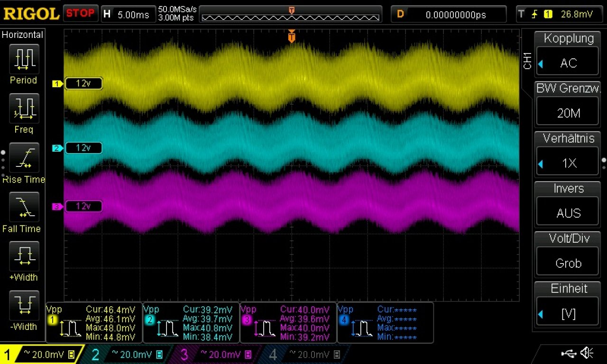Select the -Width measurement icon
Viewport: 607px width, 364px height.
(x=24, y=305)
